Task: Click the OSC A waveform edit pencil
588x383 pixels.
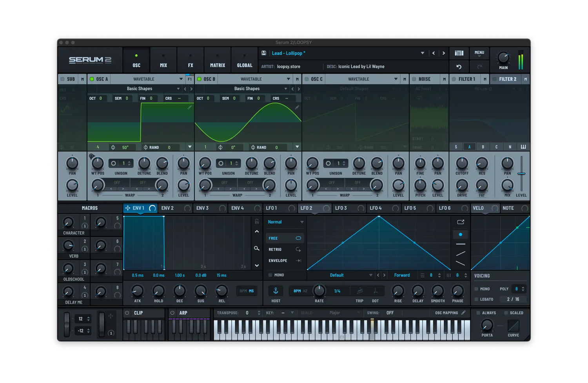Action: [x=190, y=107]
